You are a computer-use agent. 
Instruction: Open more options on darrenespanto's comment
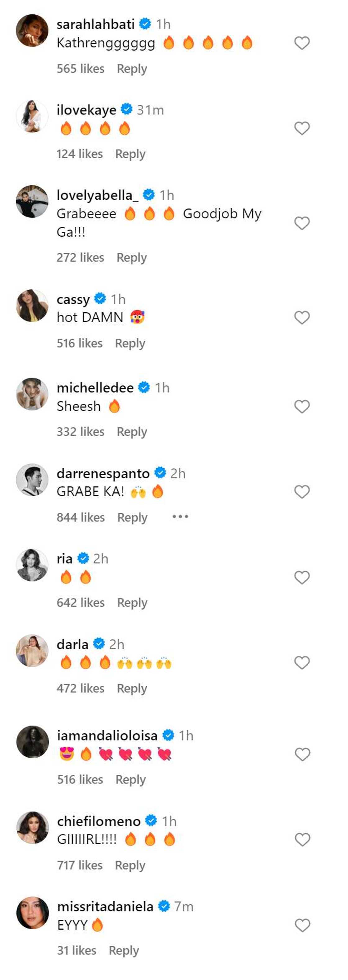point(180,517)
